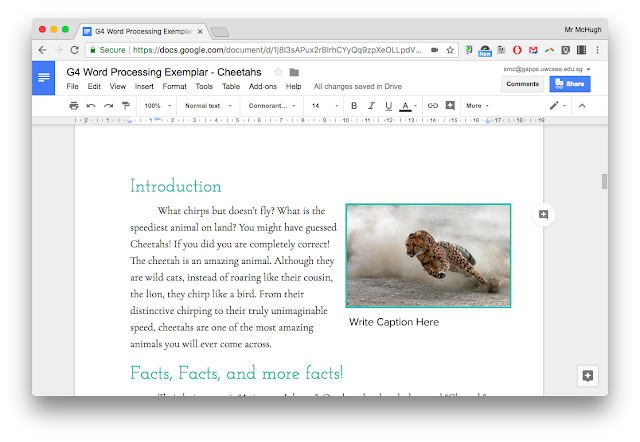Image resolution: width=640 pixels, height=442 pixels.
Task: Select the cheetah image
Action: (x=428, y=255)
